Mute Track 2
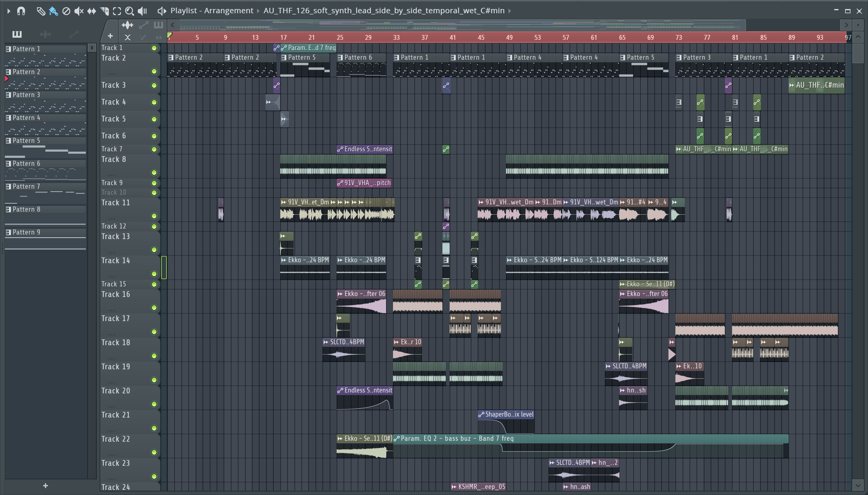This screenshot has width=868, height=495. (154, 71)
